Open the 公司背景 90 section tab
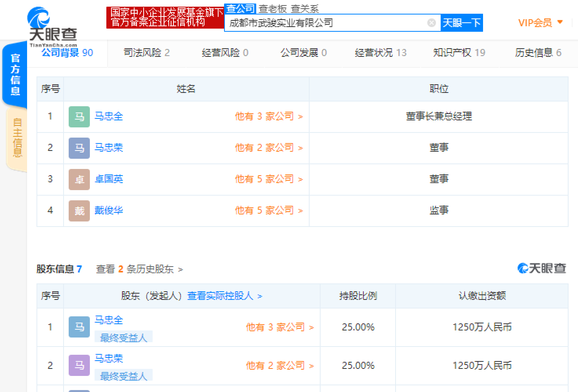 pyautogui.click(x=67, y=53)
